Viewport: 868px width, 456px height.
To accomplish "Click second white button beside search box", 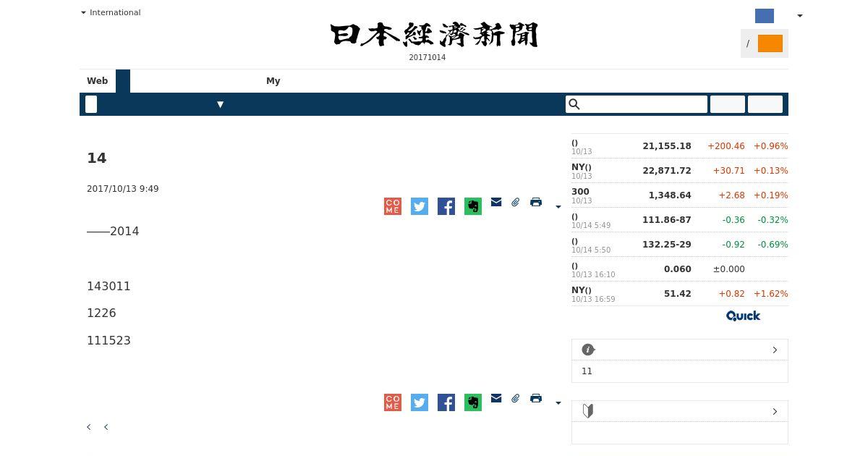I will click(x=765, y=104).
